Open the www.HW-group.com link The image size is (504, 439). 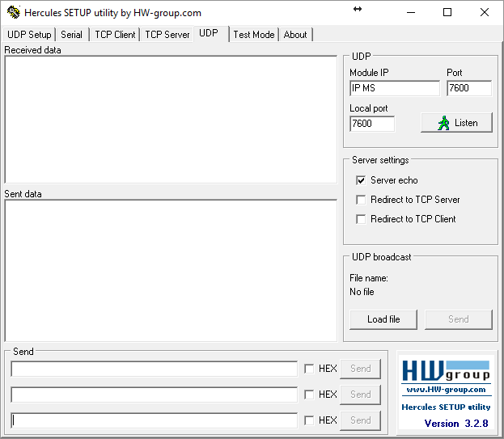(x=446, y=390)
